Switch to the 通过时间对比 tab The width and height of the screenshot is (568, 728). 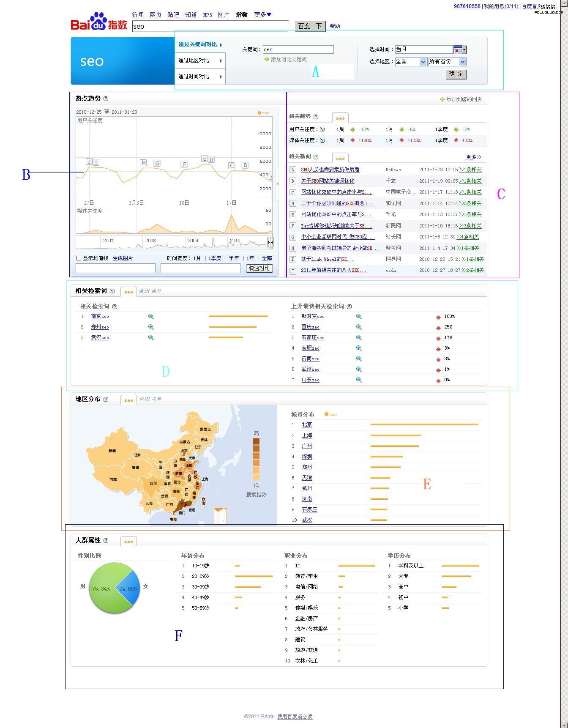(200, 77)
